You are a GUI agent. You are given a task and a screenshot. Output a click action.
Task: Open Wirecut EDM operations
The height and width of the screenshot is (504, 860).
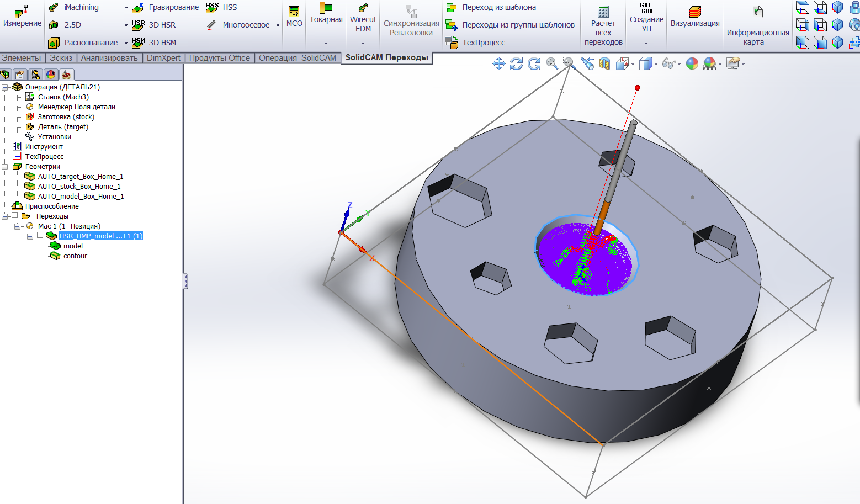pos(363,19)
